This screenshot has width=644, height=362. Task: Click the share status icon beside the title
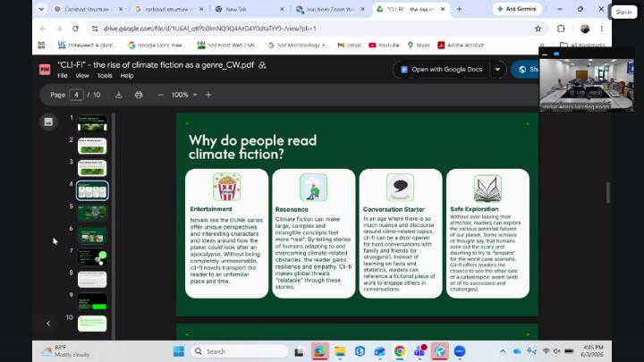pyautogui.click(x=262, y=65)
